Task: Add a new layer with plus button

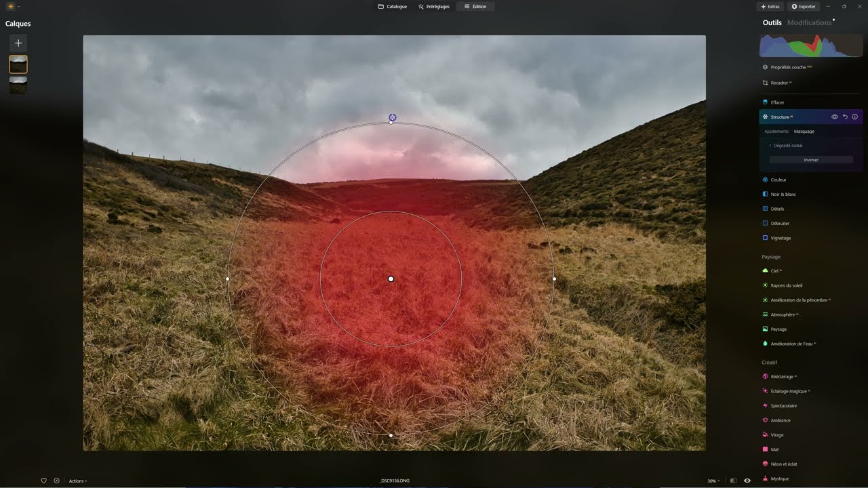Action: (18, 43)
